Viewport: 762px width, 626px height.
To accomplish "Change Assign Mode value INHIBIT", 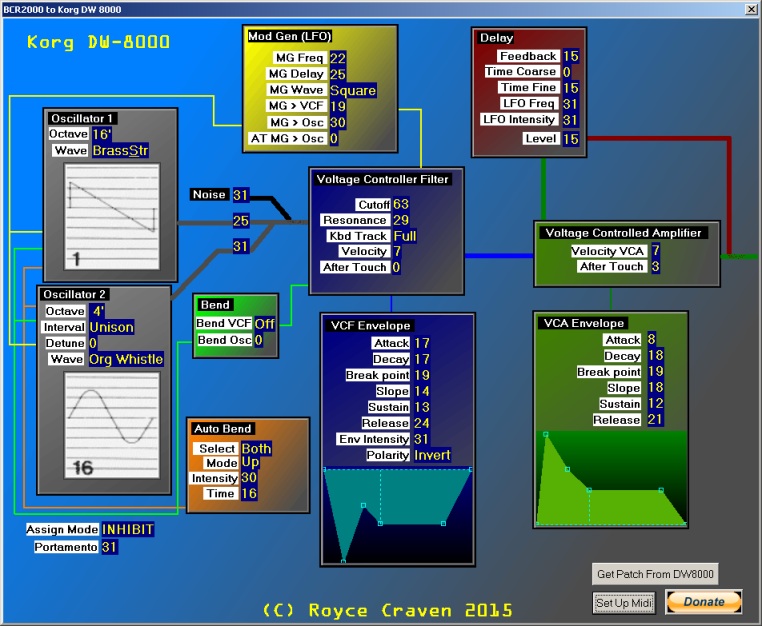I will (128, 529).
